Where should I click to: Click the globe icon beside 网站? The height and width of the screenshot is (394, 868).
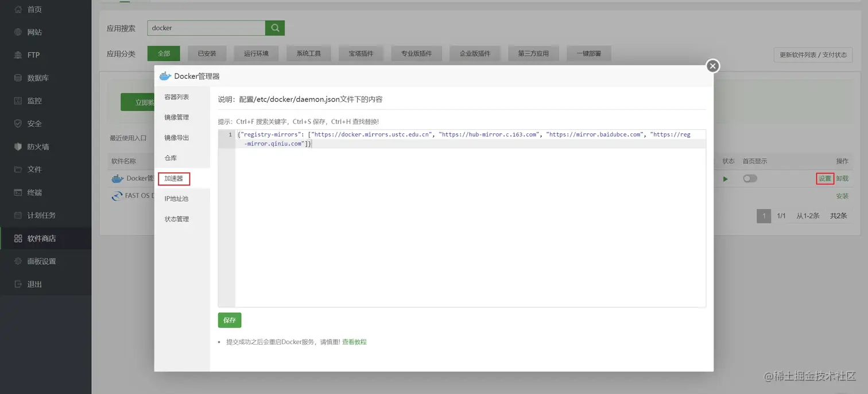click(x=18, y=32)
